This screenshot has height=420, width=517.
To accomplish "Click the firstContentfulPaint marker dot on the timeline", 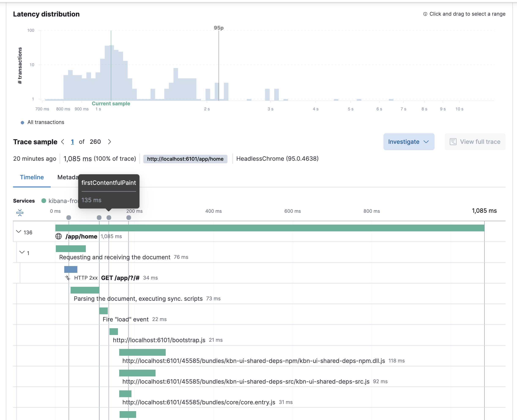I will [x=109, y=217].
